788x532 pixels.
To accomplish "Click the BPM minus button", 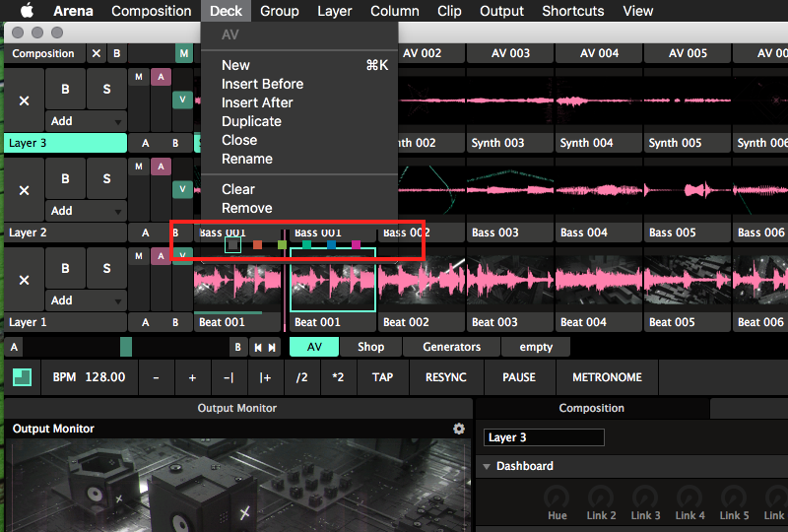I will (x=156, y=377).
